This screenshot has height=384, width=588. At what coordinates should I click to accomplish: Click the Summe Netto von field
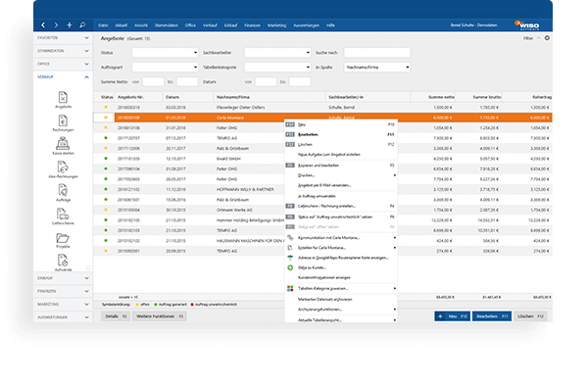(153, 81)
